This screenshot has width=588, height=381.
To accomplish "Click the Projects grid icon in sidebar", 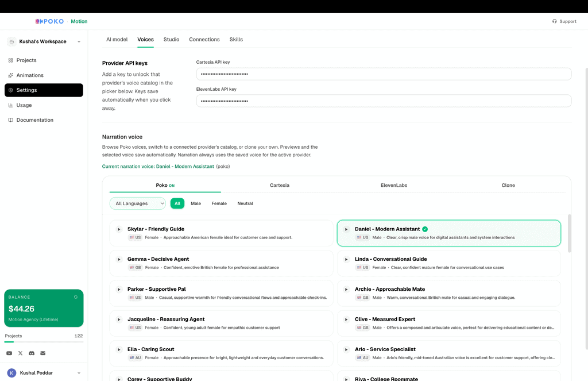I will (x=10, y=60).
